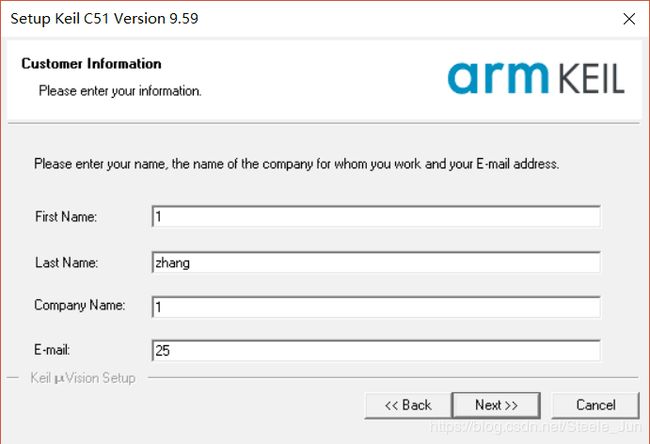Click the 'Please enter your information.' subtitle

coord(120,91)
